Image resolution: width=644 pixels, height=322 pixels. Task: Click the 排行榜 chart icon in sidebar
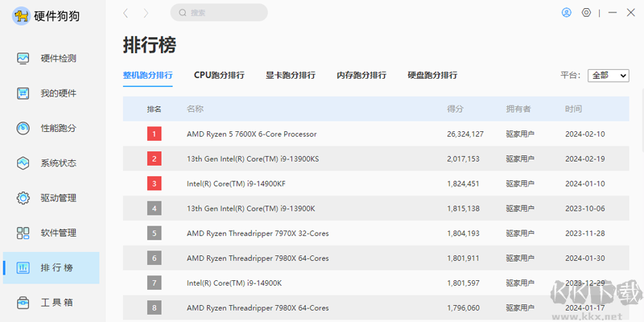[23, 268]
